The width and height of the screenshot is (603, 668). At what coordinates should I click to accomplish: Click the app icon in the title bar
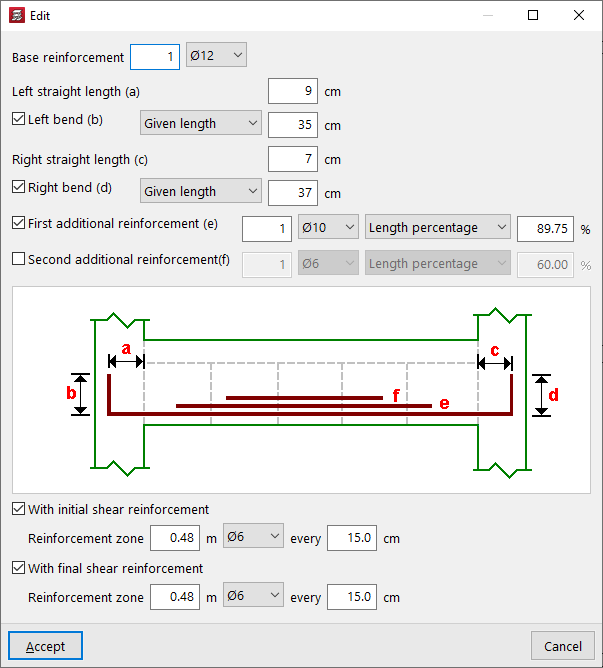tap(15, 15)
